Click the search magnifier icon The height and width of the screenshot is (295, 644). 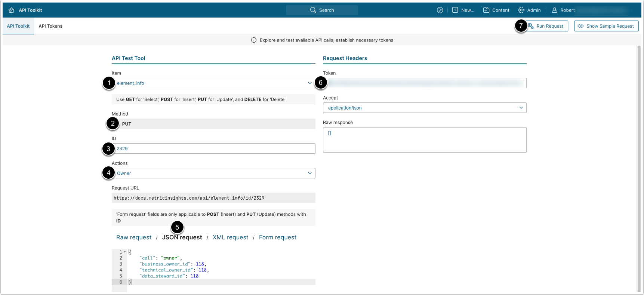313,10
